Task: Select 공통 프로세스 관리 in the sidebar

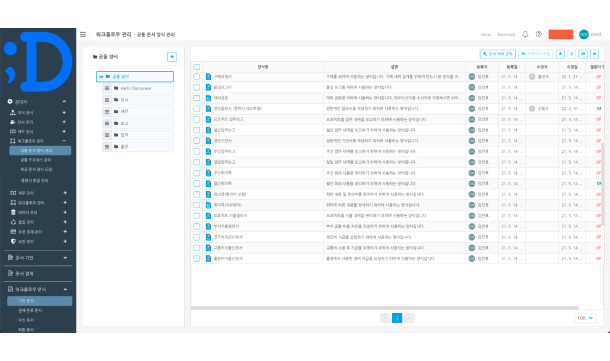Action: pyautogui.click(x=36, y=160)
